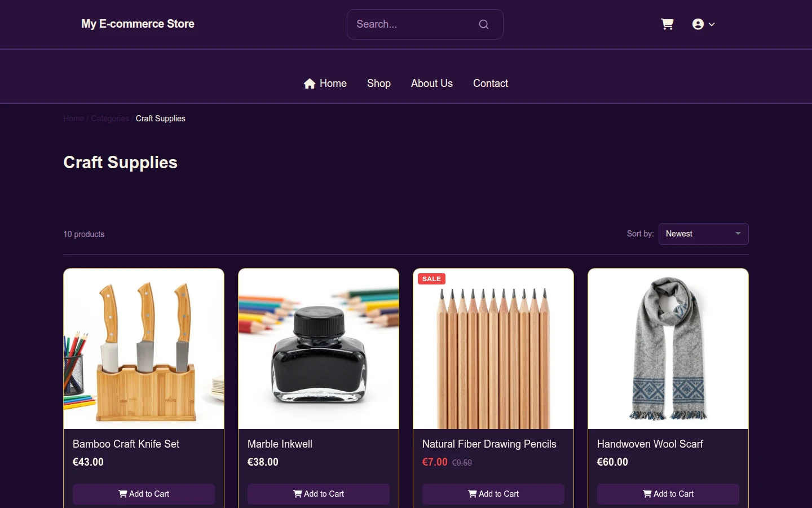Click the search magnifier icon
The width and height of the screenshot is (812, 508).
pyautogui.click(x=484, y=24)
